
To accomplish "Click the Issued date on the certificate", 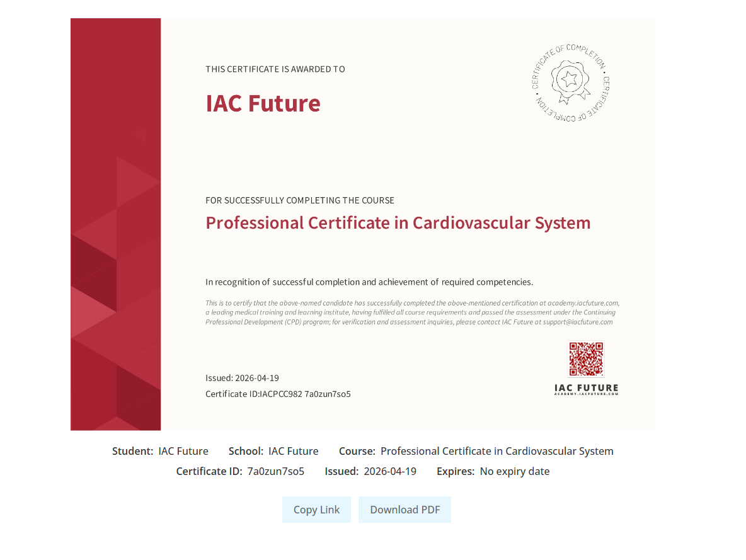I will (x=242, y=378).
